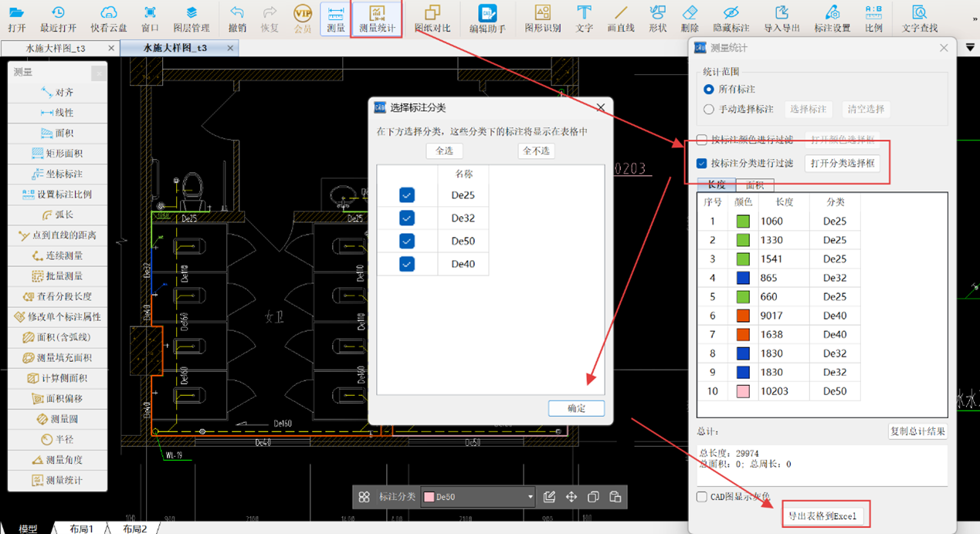Click 连续测量 in the measure panel
The width and height of the screenshot is (980, 534).
pyautogui.click(x=58, y=255)
